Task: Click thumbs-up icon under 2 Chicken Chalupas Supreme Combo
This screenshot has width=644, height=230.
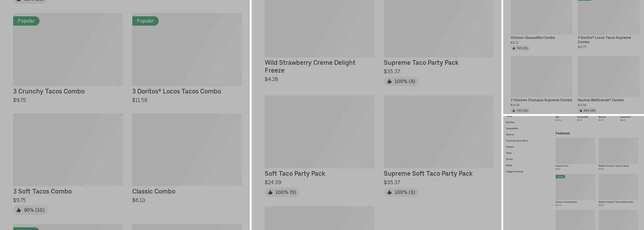Action: click(x=514, y=111)
